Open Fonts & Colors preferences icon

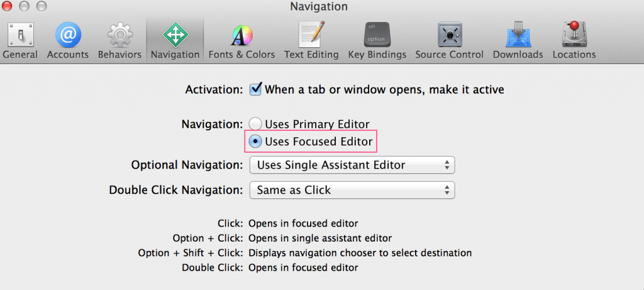tap(241, 35)
